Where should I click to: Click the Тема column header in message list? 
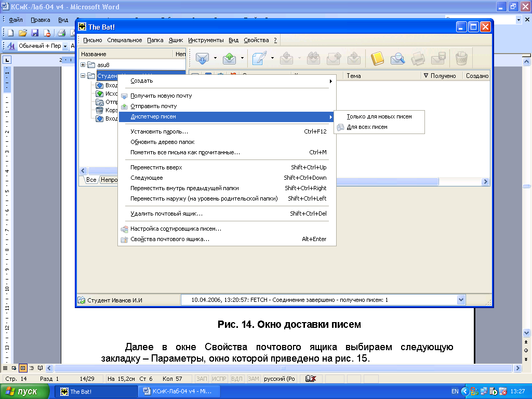coord(382,76)
